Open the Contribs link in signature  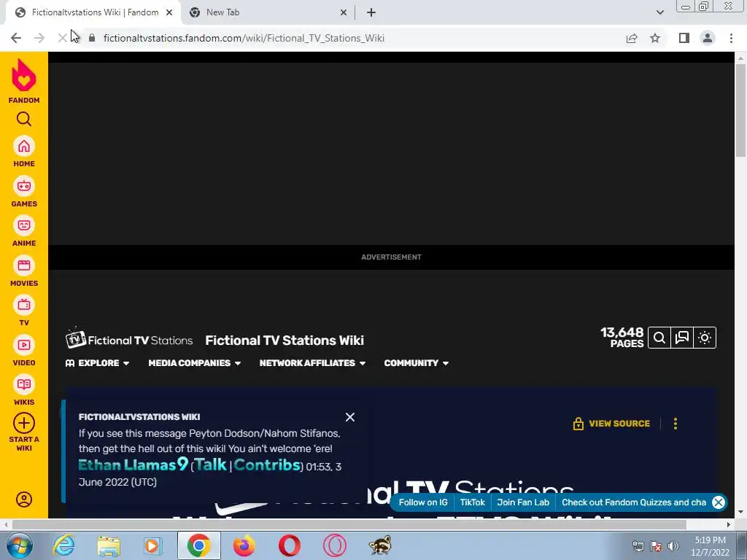point(267,464)
